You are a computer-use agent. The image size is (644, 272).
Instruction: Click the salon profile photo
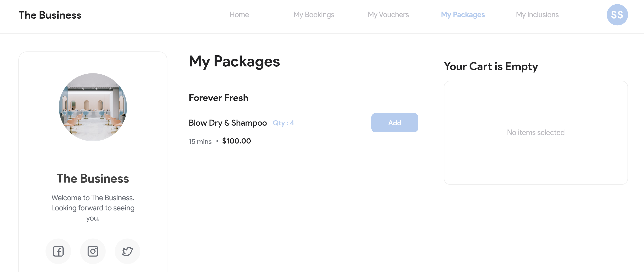[93, 107]
